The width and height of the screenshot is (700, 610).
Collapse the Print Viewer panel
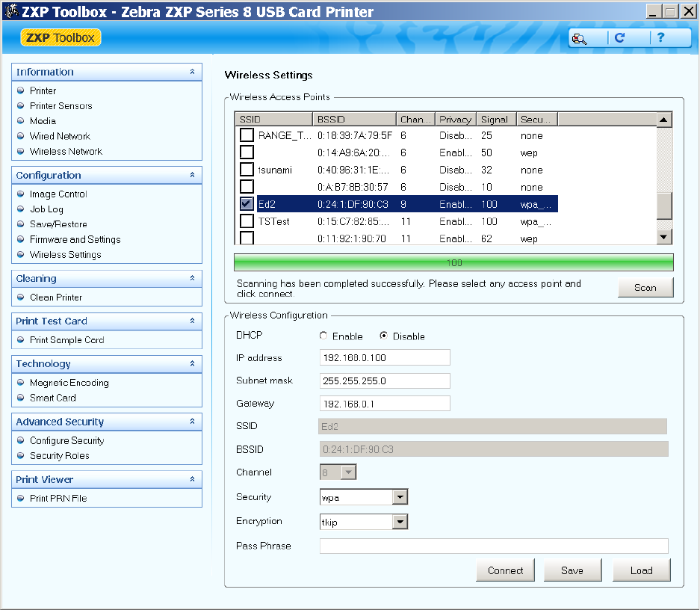point(193,479)
